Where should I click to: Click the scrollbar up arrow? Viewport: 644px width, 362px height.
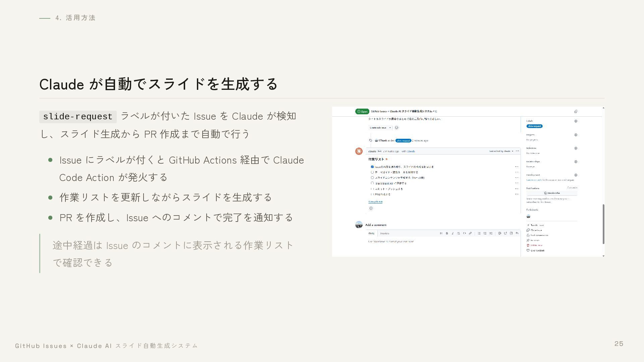coord(603,108)
